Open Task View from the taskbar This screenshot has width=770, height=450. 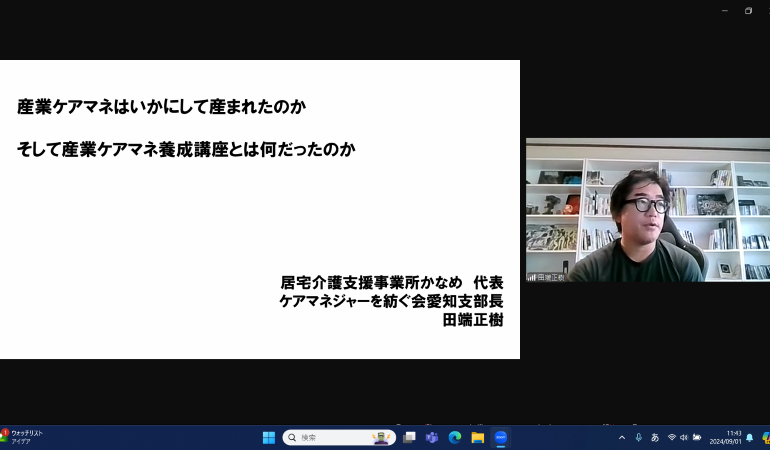tap(410, 438)
